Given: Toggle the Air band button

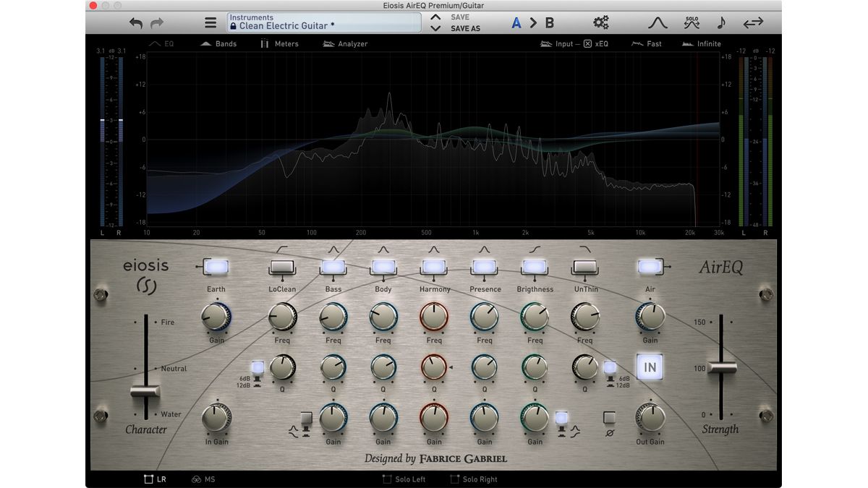Looking at the screenshot, I should (649, 267).
